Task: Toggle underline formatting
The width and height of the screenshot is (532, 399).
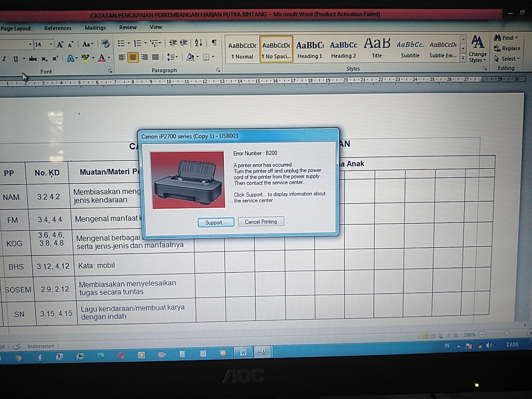Action: [x=15, y=59]
